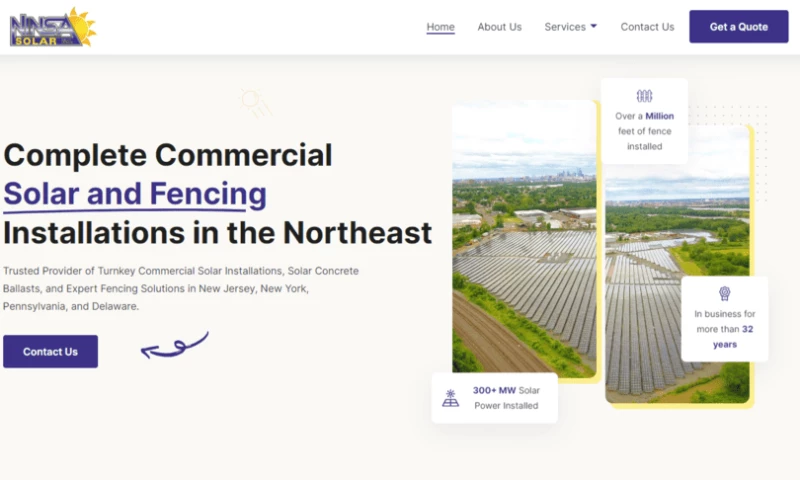
Task: Click the faint sun outline decoration
Action: pos(254,102)
